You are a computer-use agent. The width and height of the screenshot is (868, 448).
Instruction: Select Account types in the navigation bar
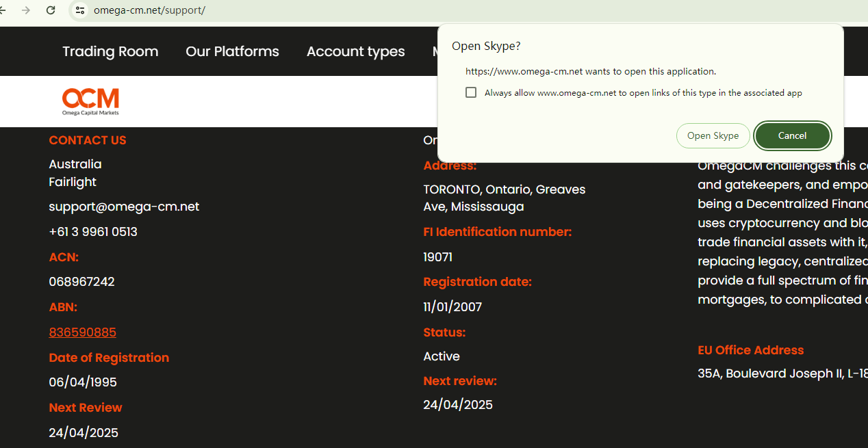[355, 51]
